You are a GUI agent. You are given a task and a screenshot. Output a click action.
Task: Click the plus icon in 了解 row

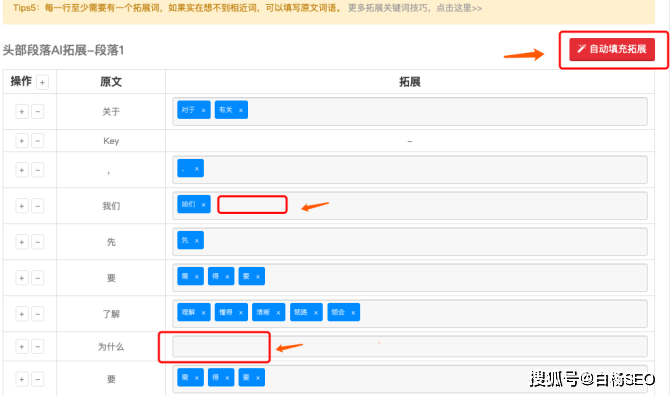22,314
